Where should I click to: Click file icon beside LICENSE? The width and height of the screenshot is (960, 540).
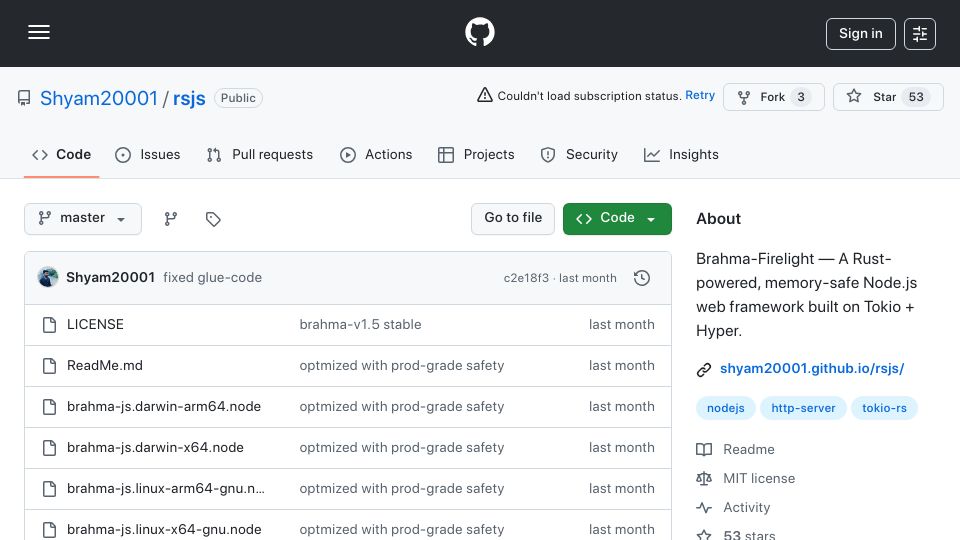coord(50,324)
